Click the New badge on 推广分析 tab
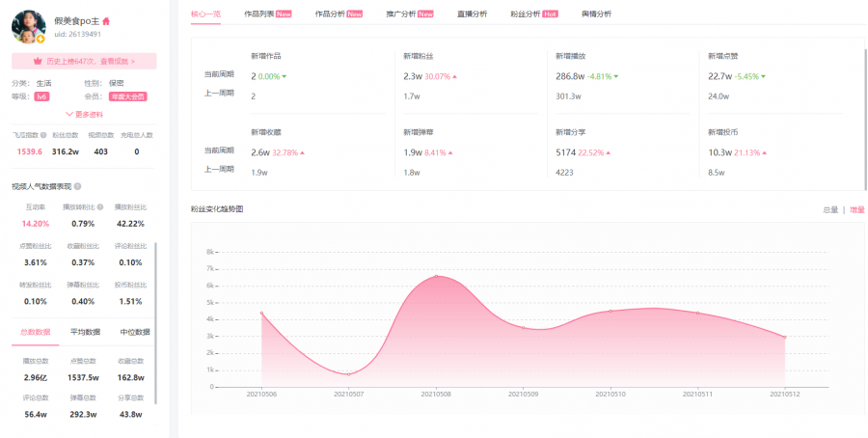Screen dimensions: 868x438 click(425, 14)
